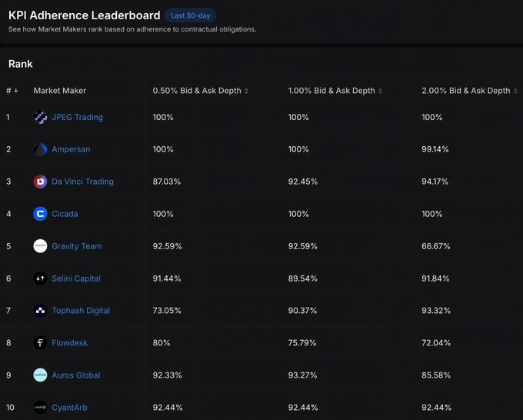Select the 91.44% value for Selini Capital
Screen dimensions: 523x420
166,278
